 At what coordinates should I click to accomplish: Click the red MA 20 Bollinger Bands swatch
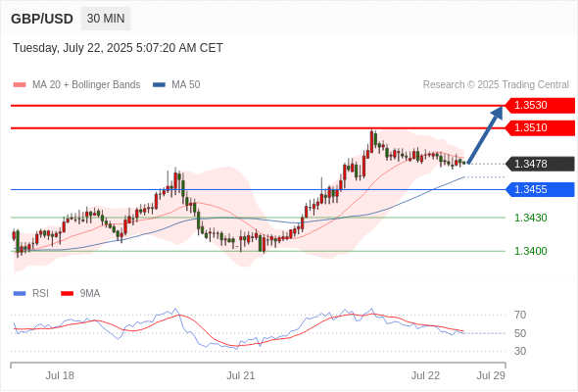(x=20, y=85)
